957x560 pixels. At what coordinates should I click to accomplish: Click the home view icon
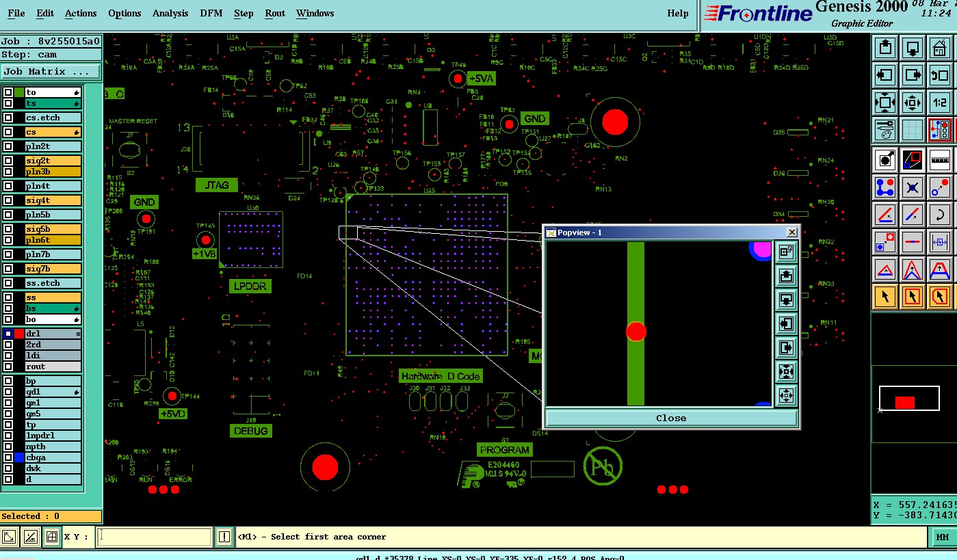tap(940, 49)
